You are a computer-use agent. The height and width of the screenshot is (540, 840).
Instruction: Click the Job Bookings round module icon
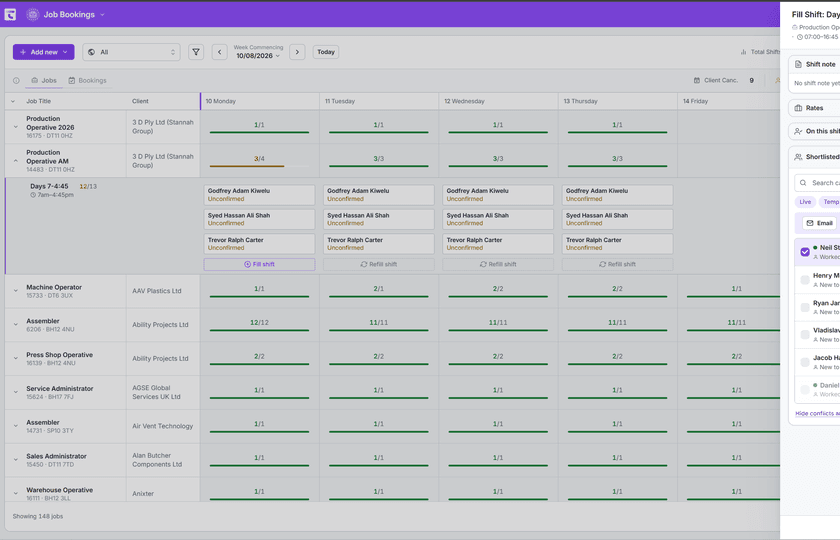click(x=33, y=14)
